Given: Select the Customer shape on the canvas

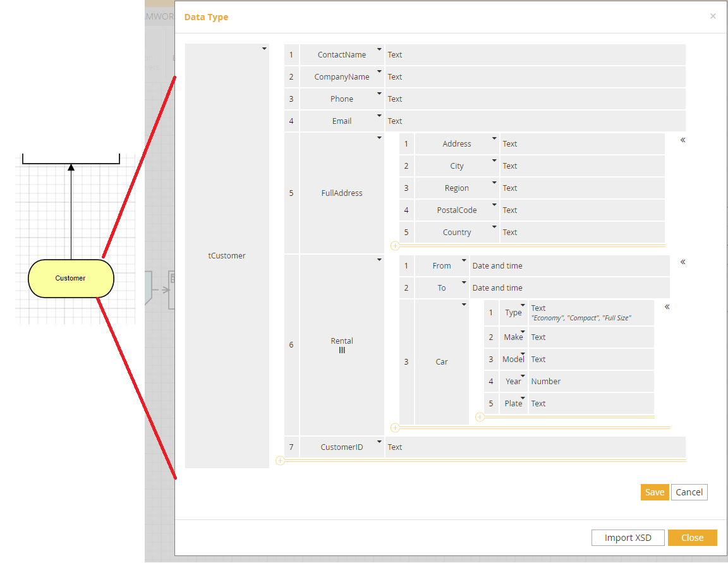Looking at the screenshot, I should pos(71,278).
